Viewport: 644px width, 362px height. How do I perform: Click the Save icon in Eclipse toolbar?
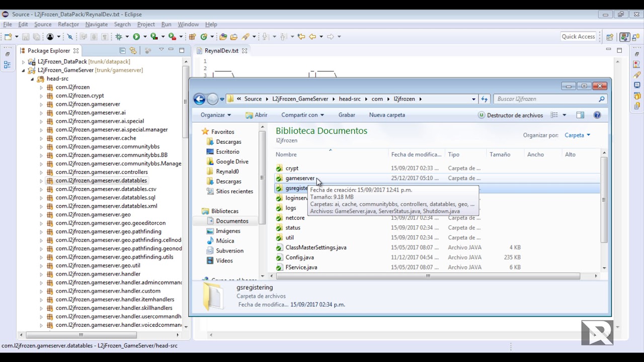26,37
